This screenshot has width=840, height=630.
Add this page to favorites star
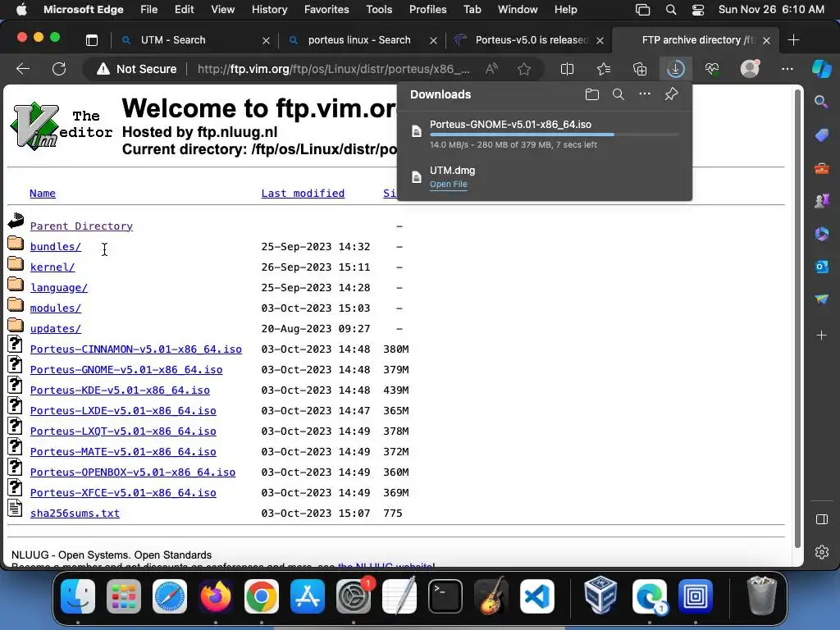point(524,69)
